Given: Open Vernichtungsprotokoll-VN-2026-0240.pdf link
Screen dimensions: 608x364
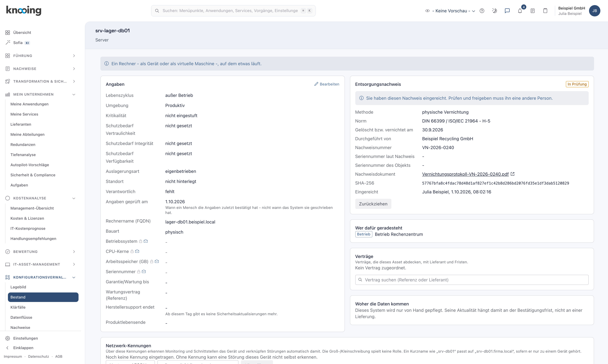Looking at the screenshot, I should [465, 174].
